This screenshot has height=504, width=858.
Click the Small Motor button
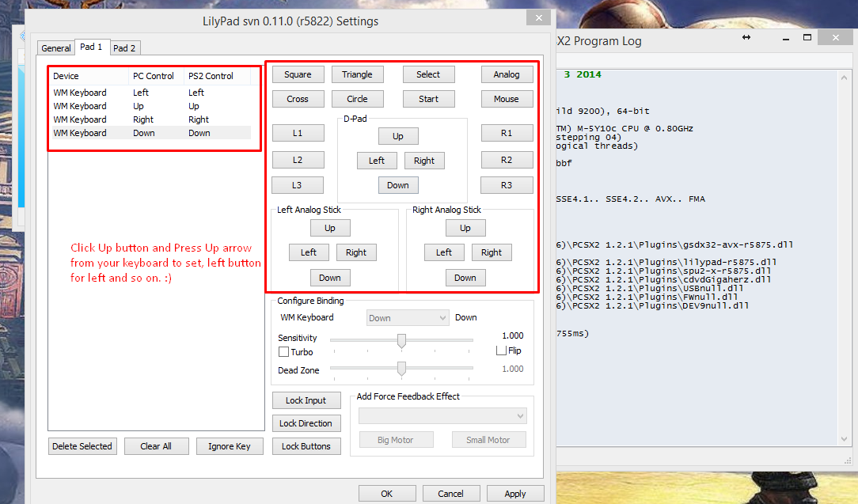pos(488,440)
